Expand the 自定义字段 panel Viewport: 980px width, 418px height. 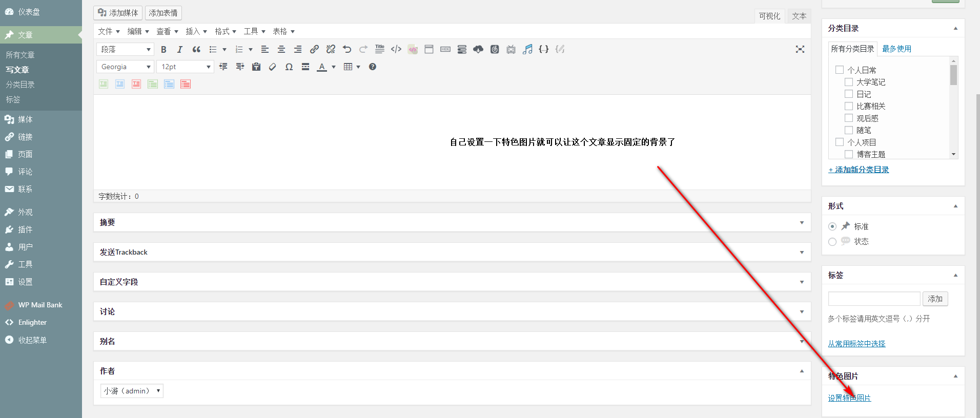(x=802, y=282)
